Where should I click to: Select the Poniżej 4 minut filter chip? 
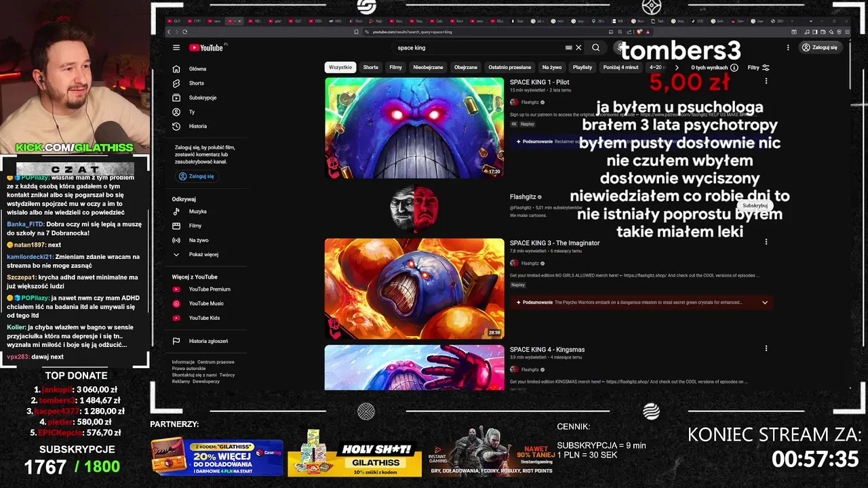(x=620, y=67)
